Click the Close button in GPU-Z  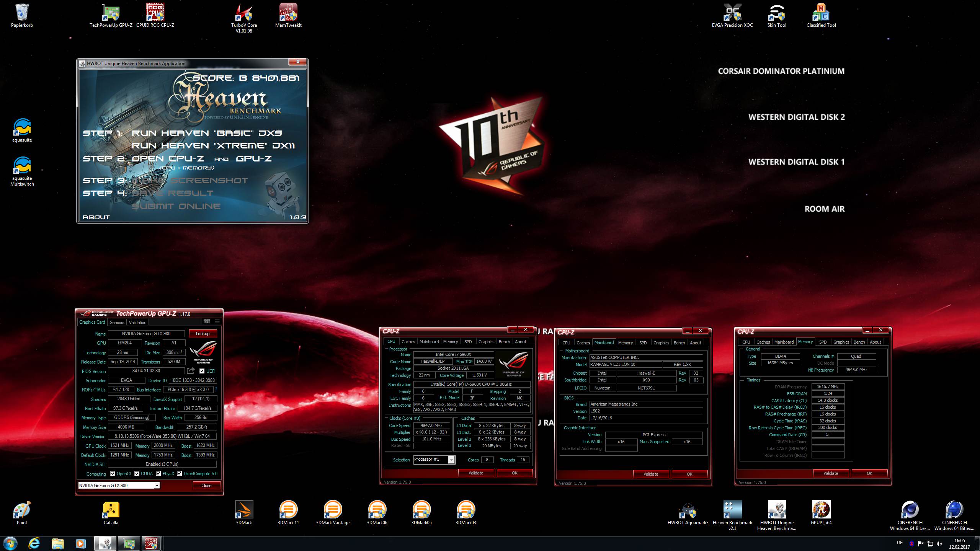(x=206, y=486)
